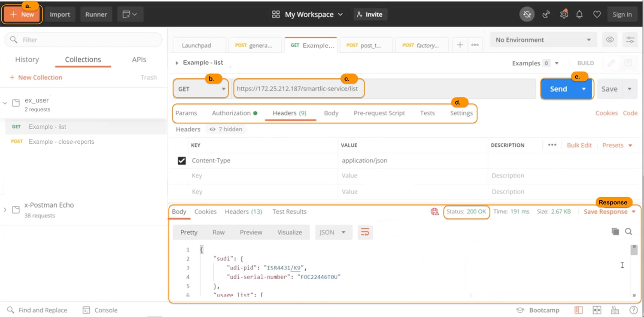Screen dimensions: 644x317
Task: Copy the response with copy icon
Action: [x=615, y=232]
